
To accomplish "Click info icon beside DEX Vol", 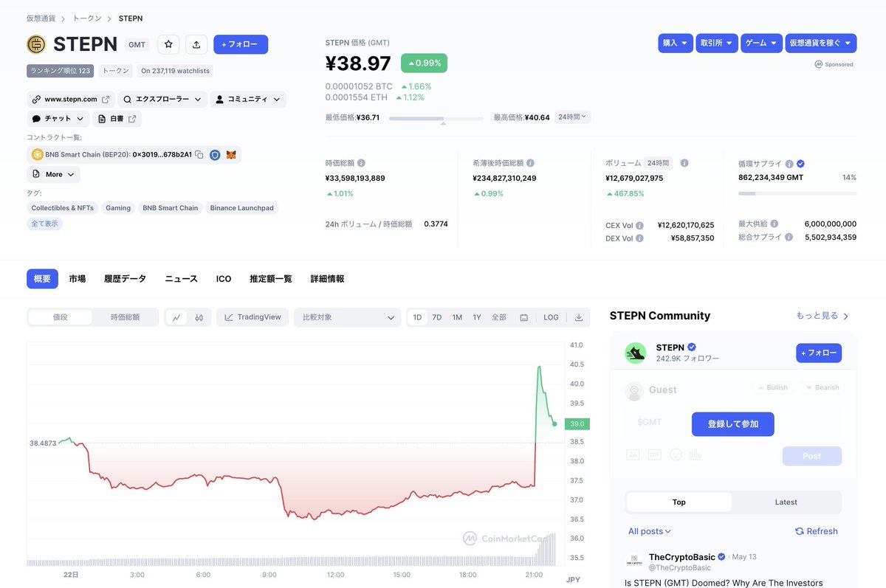I will coord(639,238).
